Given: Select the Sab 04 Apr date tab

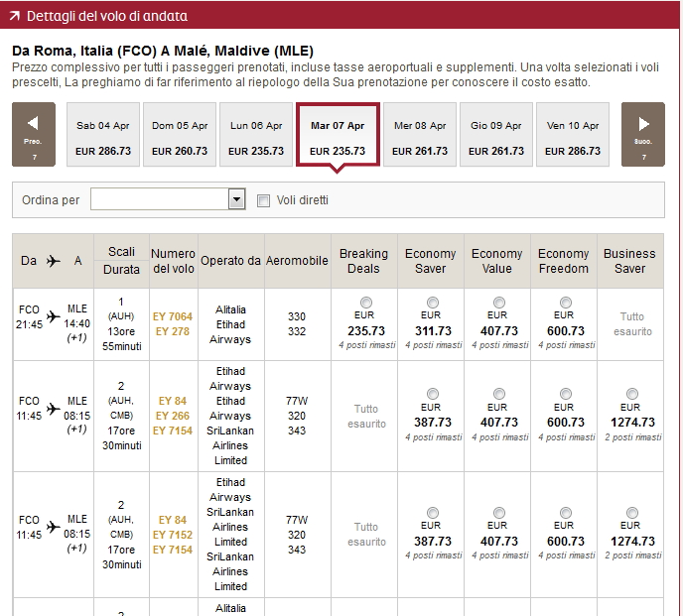Looking at the screenshot, I should [x=103, y=138].
